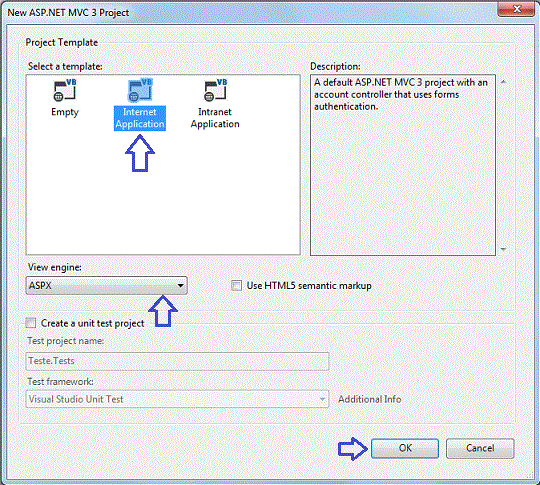Click the 'Use HTML5 semantic markup' label
This screenshot has height=485, width=540.
pyautogui.click(x=309, y=286)
